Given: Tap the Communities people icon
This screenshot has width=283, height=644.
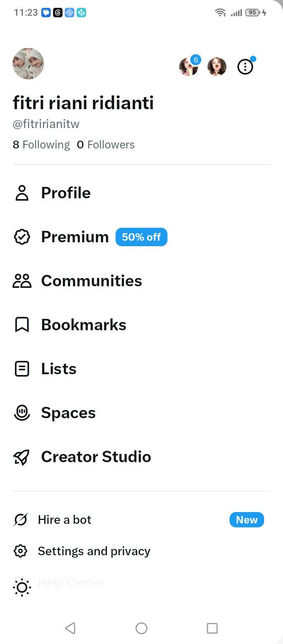Looking at the screenshot, I should [x=22, y=281].
